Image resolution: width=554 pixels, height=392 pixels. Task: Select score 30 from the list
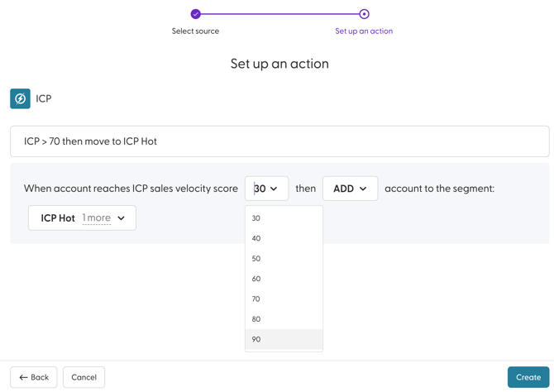click(256, 218)
